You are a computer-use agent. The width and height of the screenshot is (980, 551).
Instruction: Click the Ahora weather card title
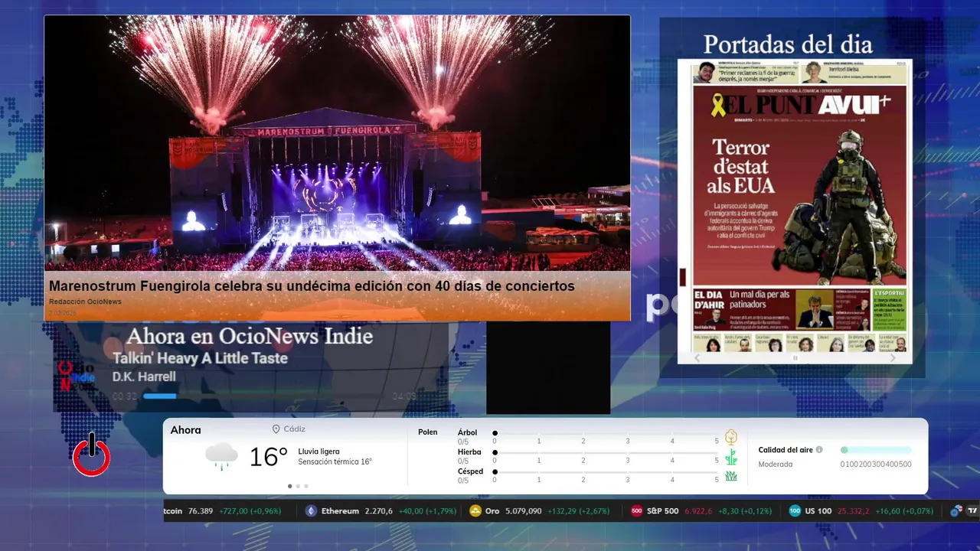186,430
